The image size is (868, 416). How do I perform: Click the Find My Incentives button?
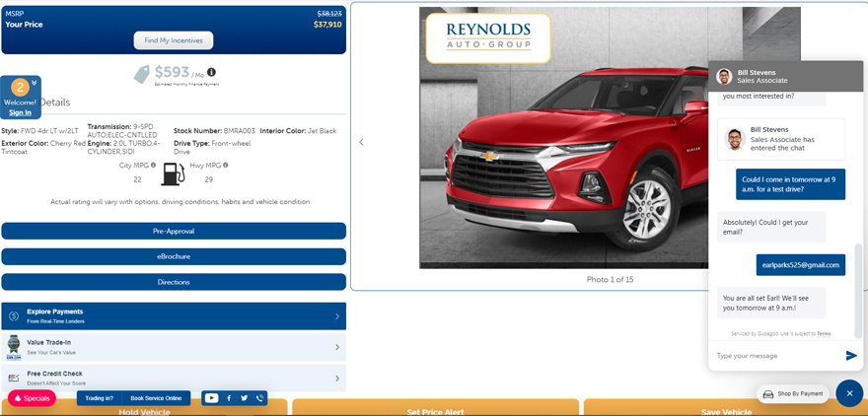point(174,40)
